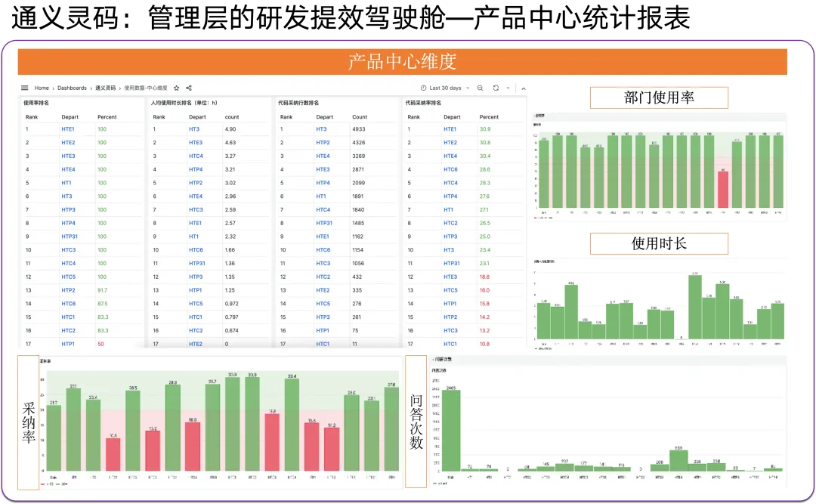
Task: Click HTP2 in the 4326 row
Action: tap(323, 143)
